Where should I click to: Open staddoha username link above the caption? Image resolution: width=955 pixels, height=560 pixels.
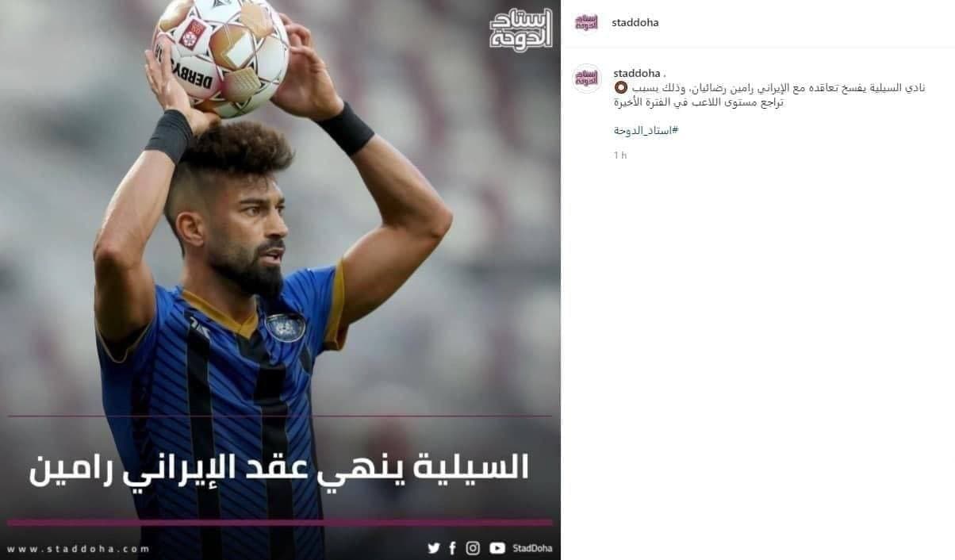click(637, 73)
